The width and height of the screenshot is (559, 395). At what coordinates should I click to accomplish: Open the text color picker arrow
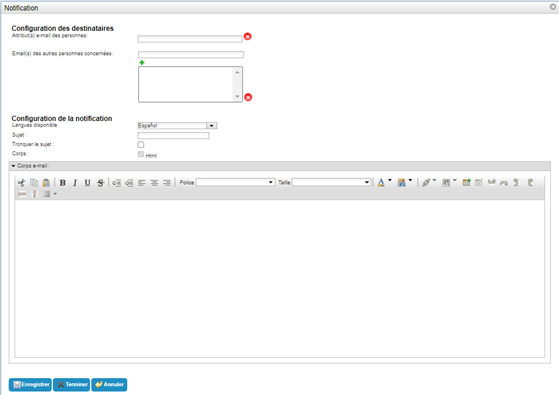390,180
